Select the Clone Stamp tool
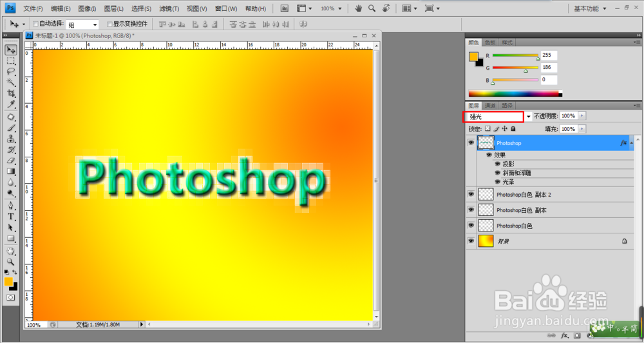This screenshot has height=343, width=644. coord(11,139)
